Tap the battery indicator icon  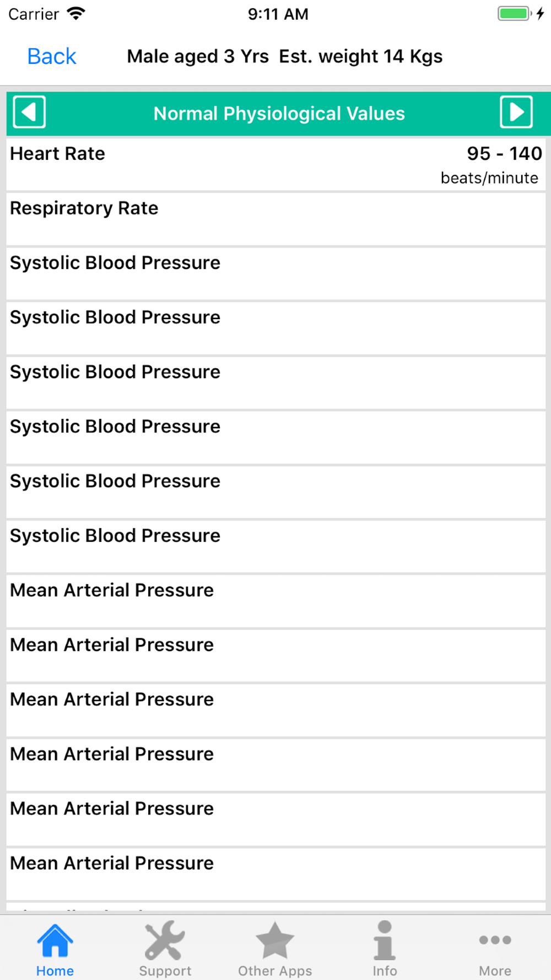514,14
